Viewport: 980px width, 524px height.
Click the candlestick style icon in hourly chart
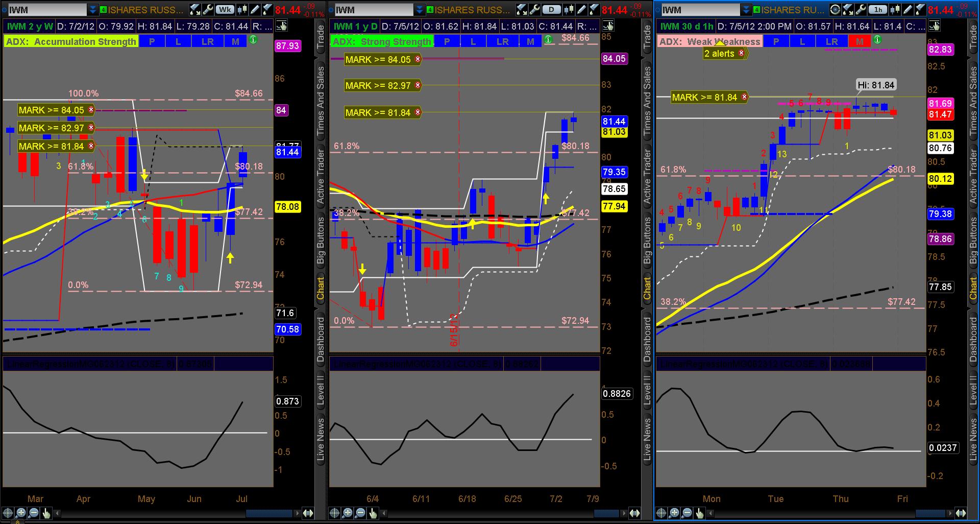[896, 10]
